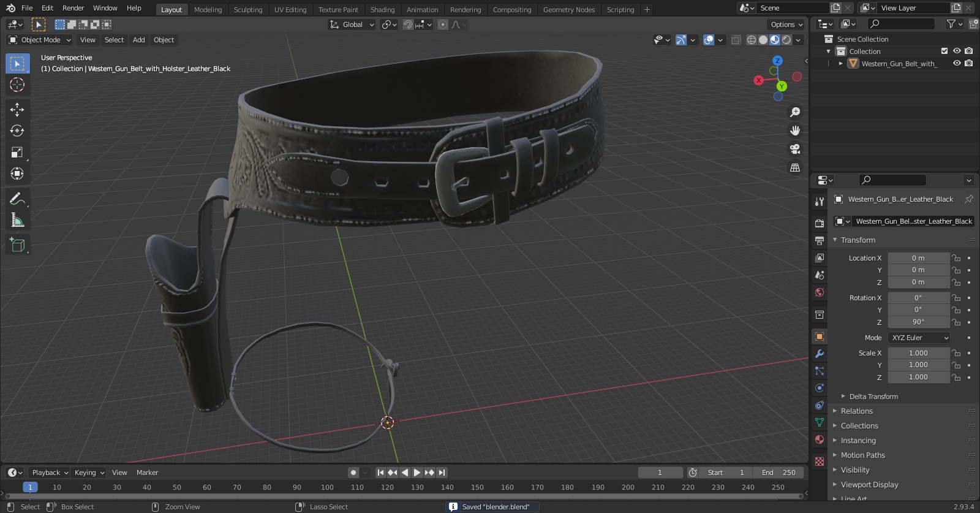
Task: Open the Render properties tab
Action: 820,223
